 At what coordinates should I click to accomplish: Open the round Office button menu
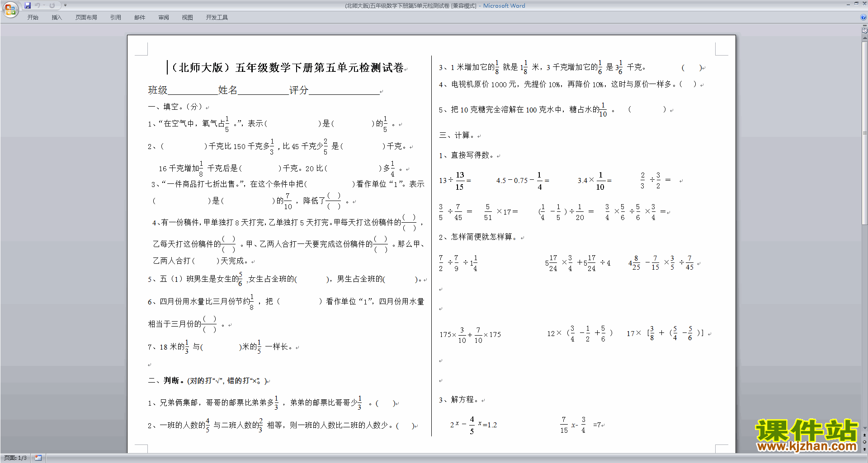coord(10,9)
